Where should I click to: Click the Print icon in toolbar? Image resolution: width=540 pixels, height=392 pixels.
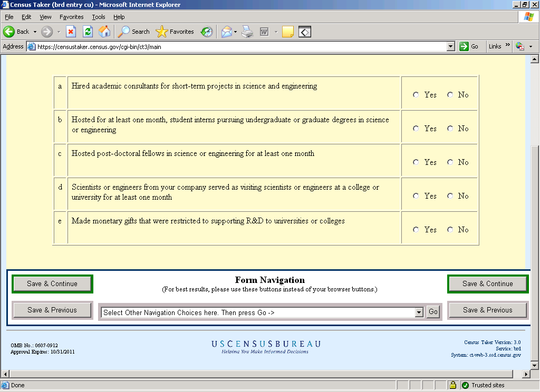tap(247, 32)
